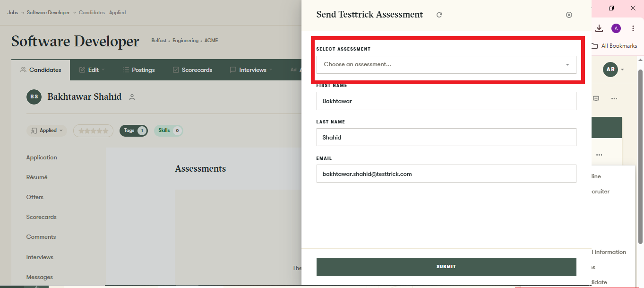Open Software Developer breadcrumb link

point(48,12)
